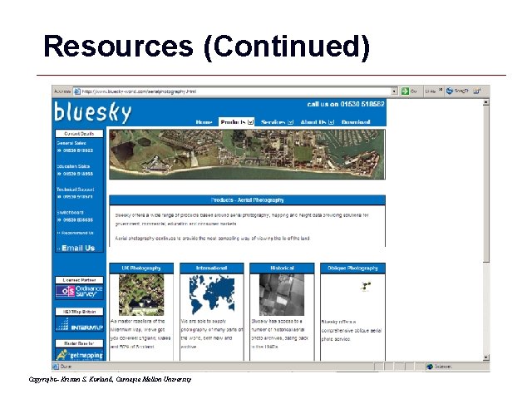The image size is (532, 399).
Task: Click the coastal aerial banner image
Action: pos(248,155)
